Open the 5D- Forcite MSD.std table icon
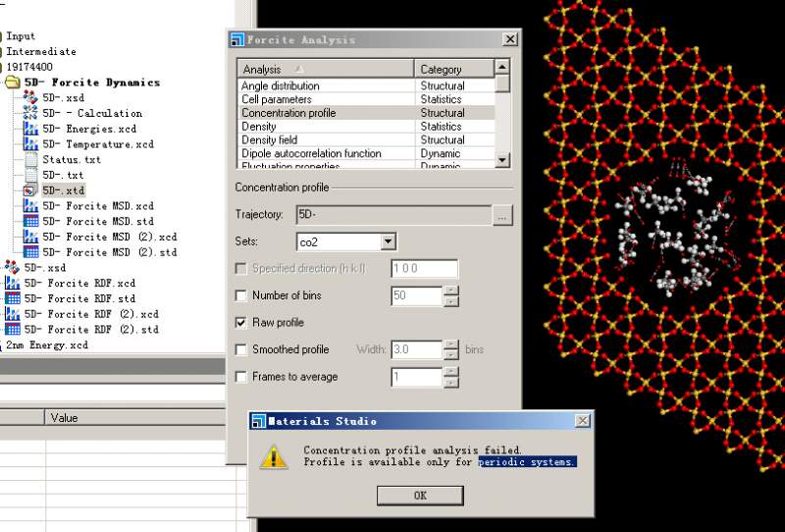This screenshot has width=785, height=532. [30, 222]
